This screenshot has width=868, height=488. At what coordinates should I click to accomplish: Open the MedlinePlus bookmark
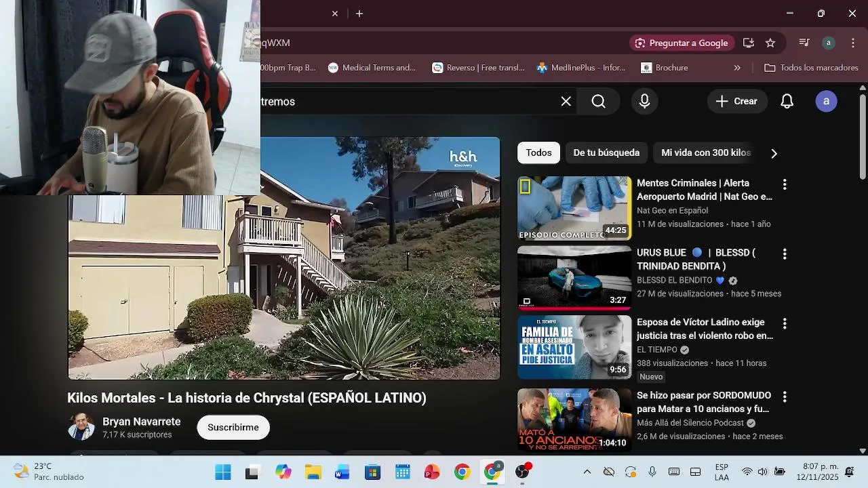(x=582, y=68)
